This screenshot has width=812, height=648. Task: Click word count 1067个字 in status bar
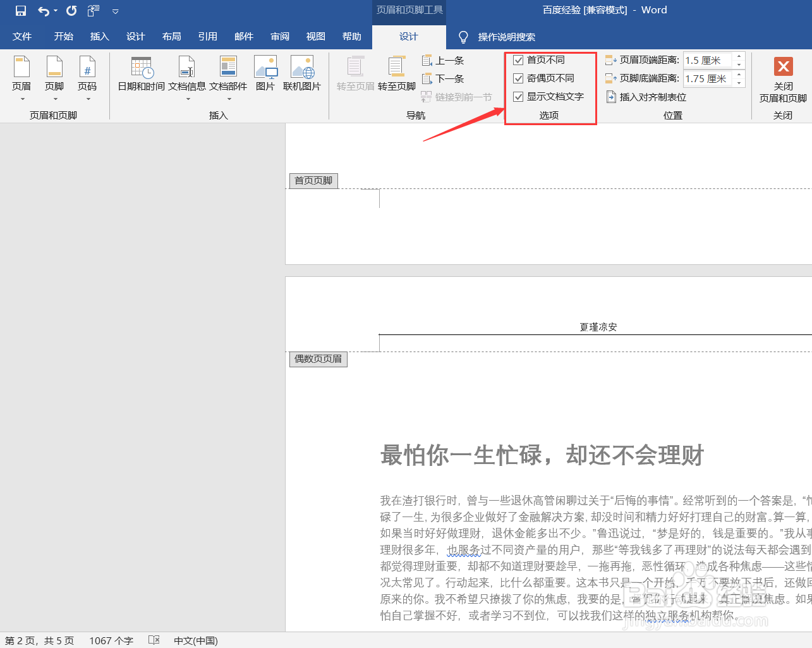tap(111, 640)
